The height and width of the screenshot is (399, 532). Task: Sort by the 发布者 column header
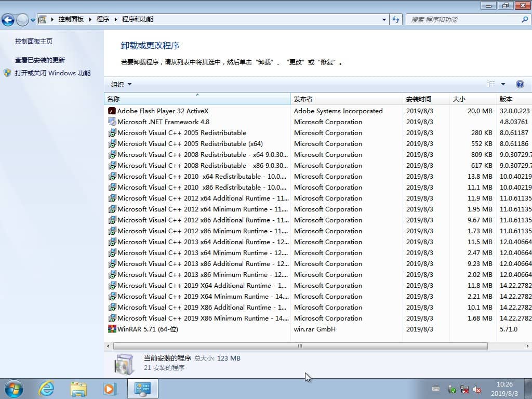(347, 99)
